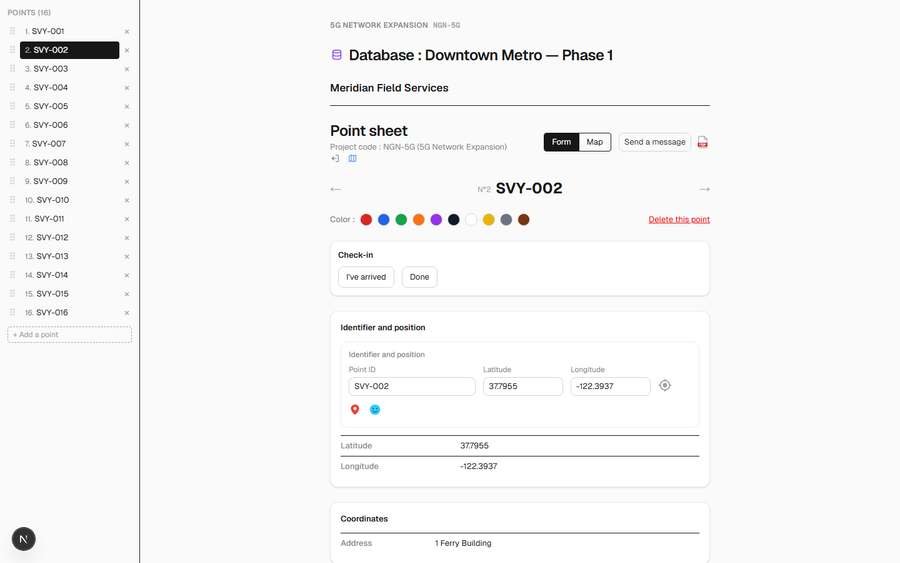Click the Point ID input field
This screenshot has height=563, width=900.
point(412,386)
